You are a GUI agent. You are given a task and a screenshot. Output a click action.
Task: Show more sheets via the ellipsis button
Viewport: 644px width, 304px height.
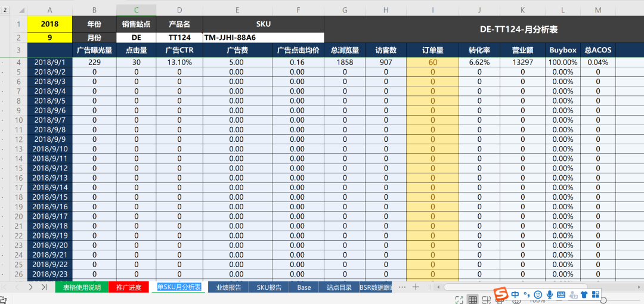point(402,287)
